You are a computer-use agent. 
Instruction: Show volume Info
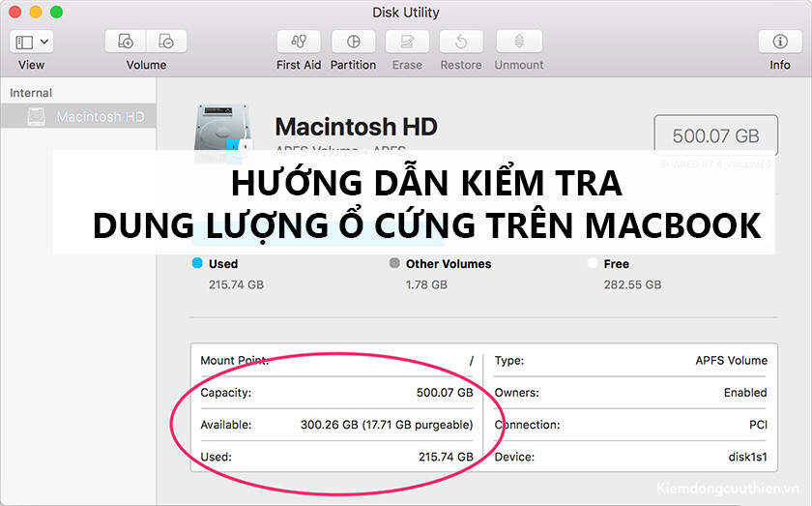click(x=780, y=42)
